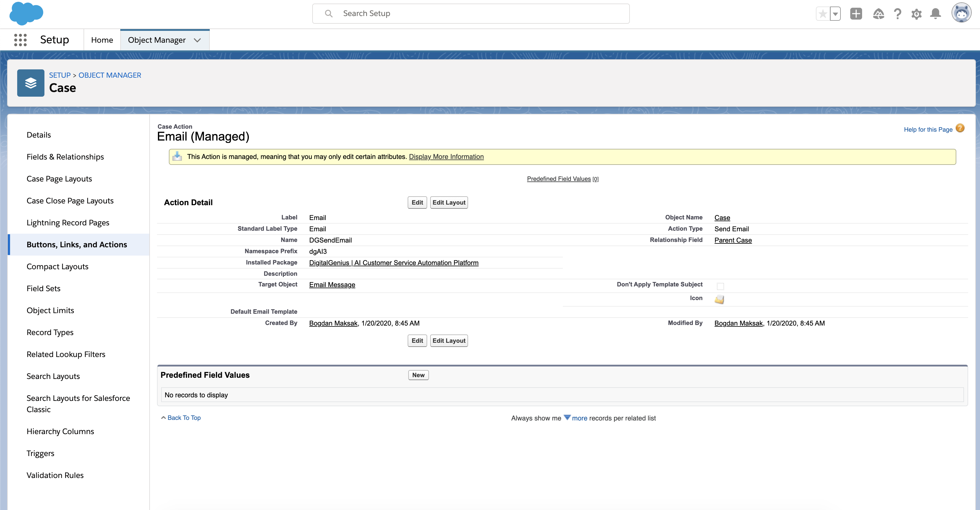Open Field Sets section
Screen dimensions: 980x510
(x=43, y=288)
